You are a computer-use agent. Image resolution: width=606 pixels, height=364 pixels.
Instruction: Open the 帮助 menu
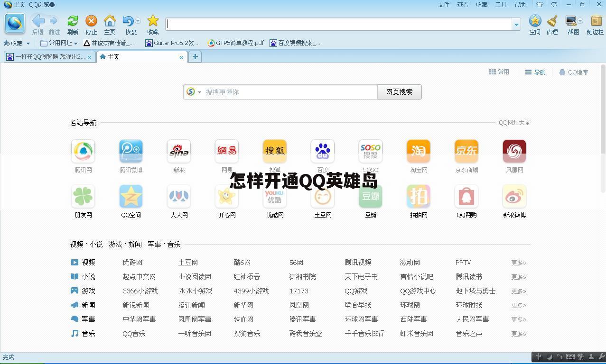[x=520, y=4]
